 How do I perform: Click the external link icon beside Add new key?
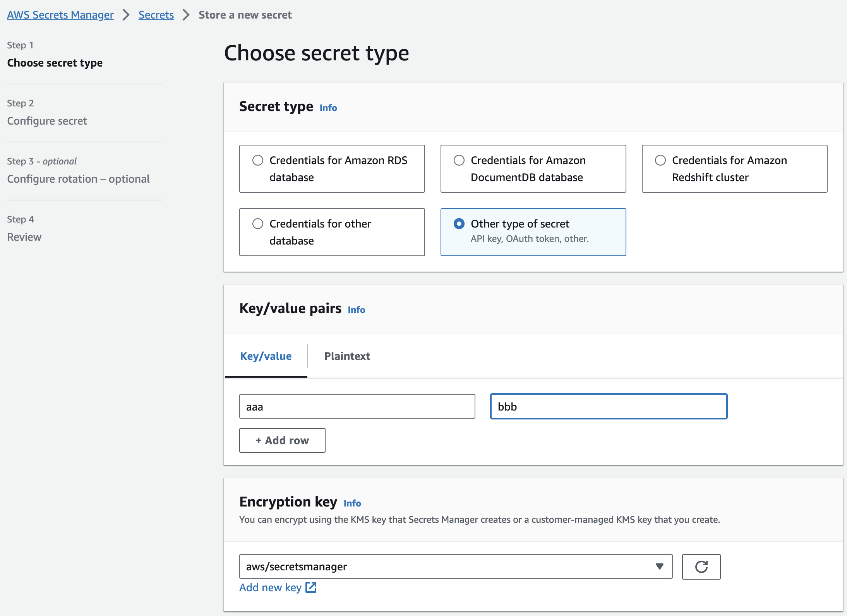pyautogui.click(x=311, y=587)
